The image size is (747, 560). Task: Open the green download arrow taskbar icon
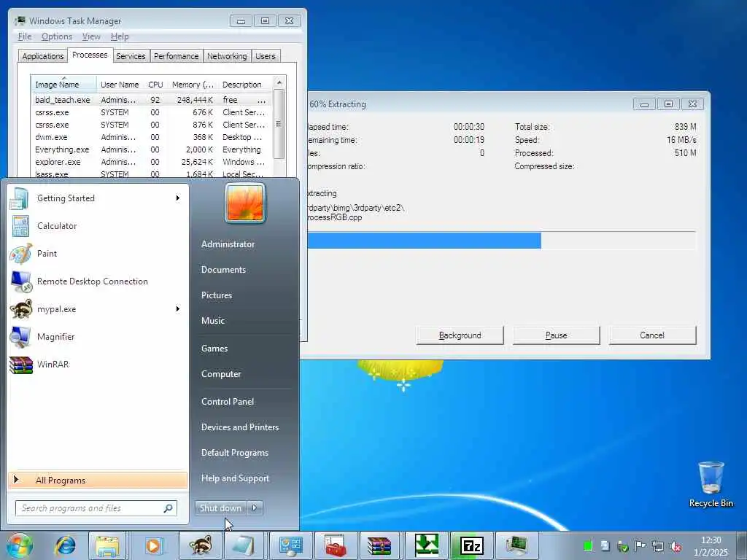pos(426,545)
